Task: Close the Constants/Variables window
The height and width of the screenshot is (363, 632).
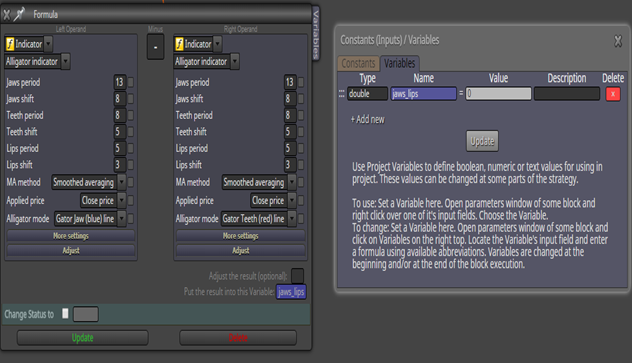Action: coord(618,41)
